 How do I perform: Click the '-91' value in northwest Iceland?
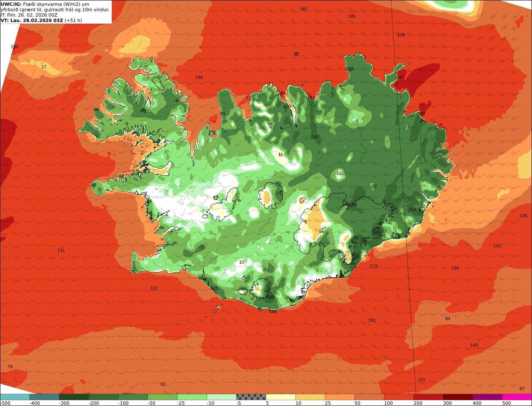[x=222, y=113]
